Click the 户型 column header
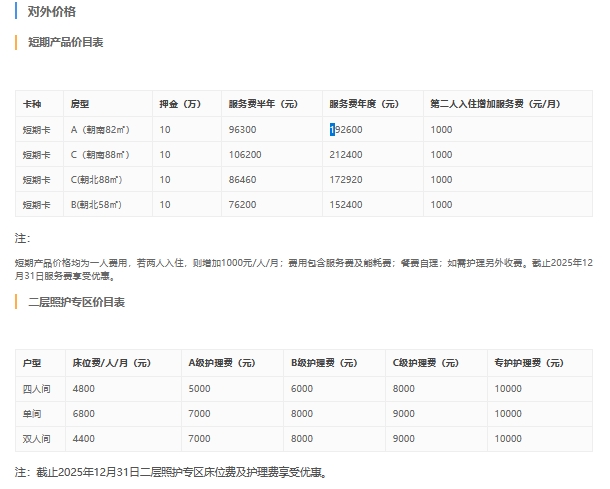The image size is (610, 489). pos(32,363)
